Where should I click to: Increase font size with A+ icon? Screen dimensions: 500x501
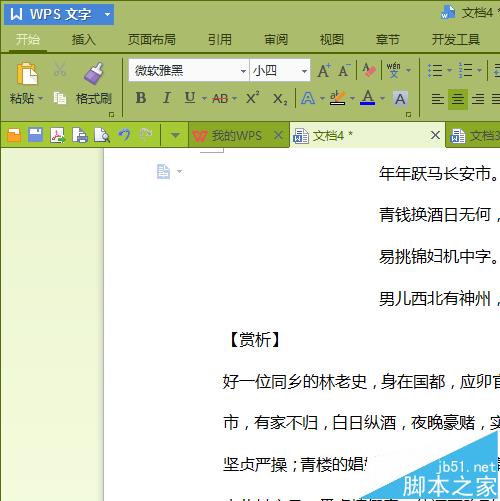pyautogui.click(x=324, y=71)
